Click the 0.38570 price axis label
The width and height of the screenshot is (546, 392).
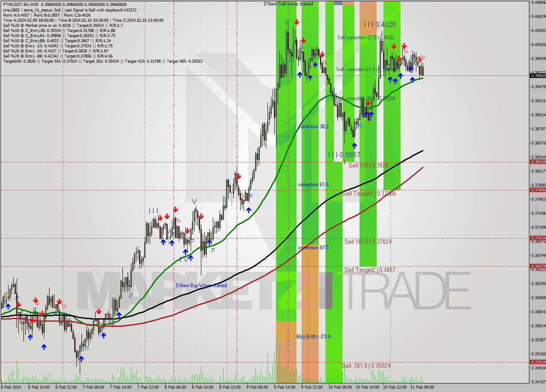coord(538,143)
